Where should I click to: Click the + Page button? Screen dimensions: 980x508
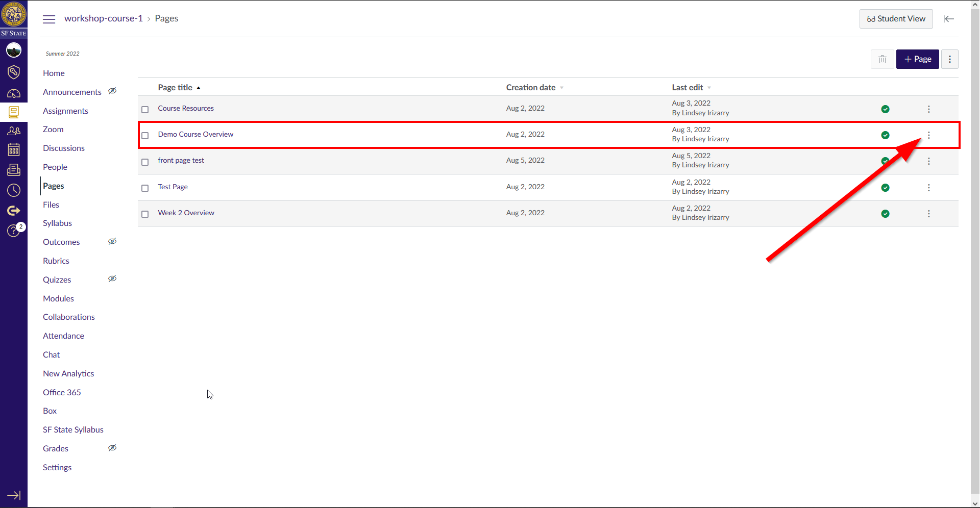coord(918,59)
